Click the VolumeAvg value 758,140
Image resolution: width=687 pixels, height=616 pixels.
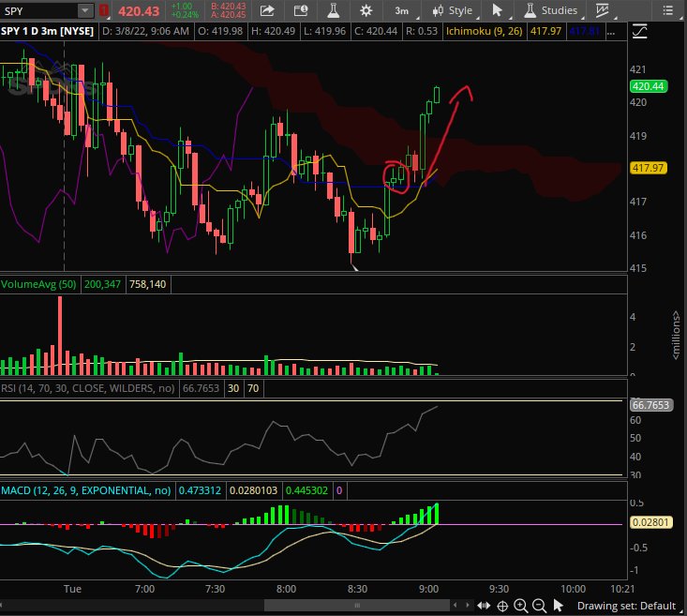click(x=148, y=284)
